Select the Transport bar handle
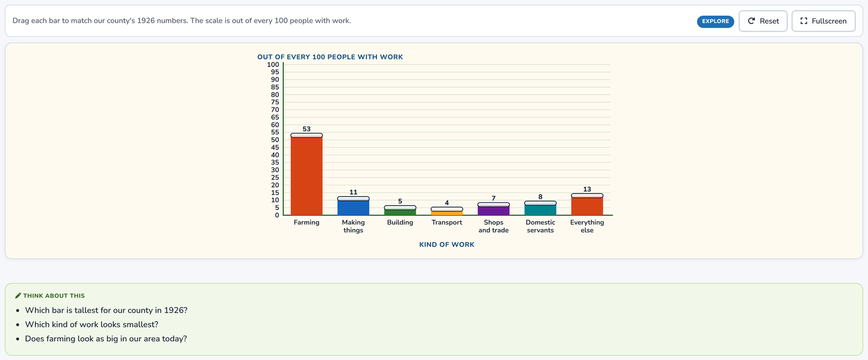The height and width of the screenshot is (360, 868). (x=447, y=209)
